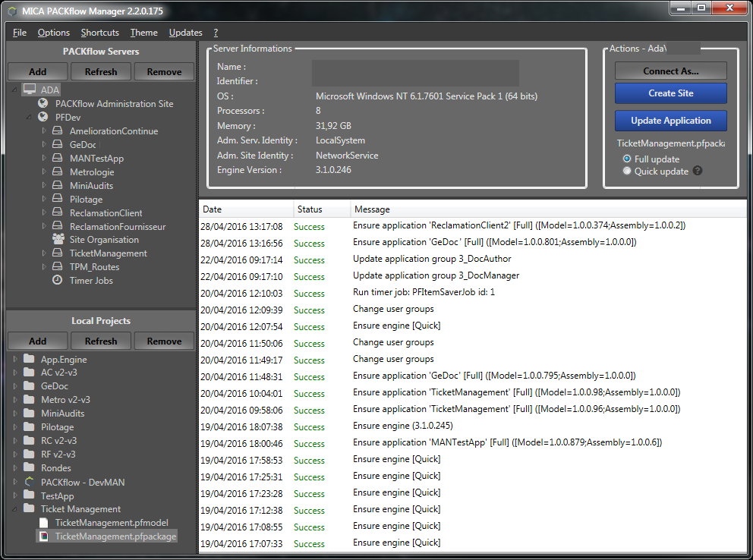Click Connect As... button

click(671, 71)
